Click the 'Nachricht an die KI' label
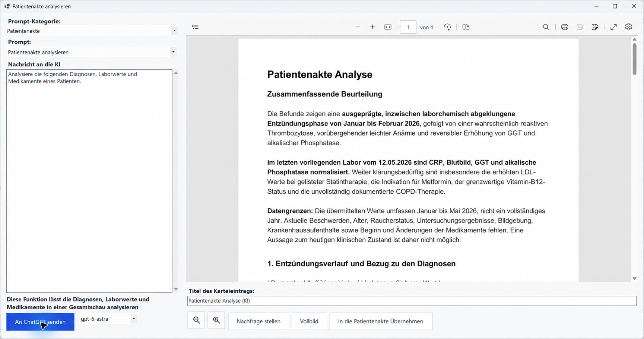Viewport: 644px width, 339px height. 34,64
